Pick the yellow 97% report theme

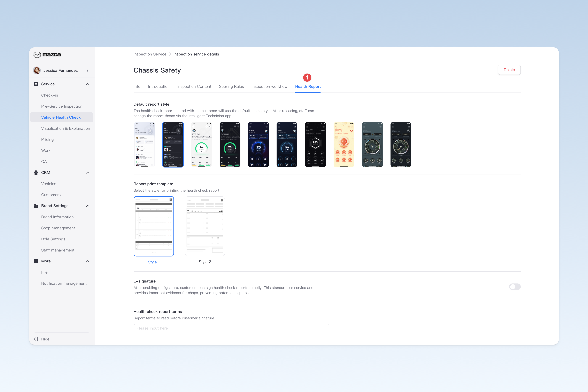(x=344, y=144)
